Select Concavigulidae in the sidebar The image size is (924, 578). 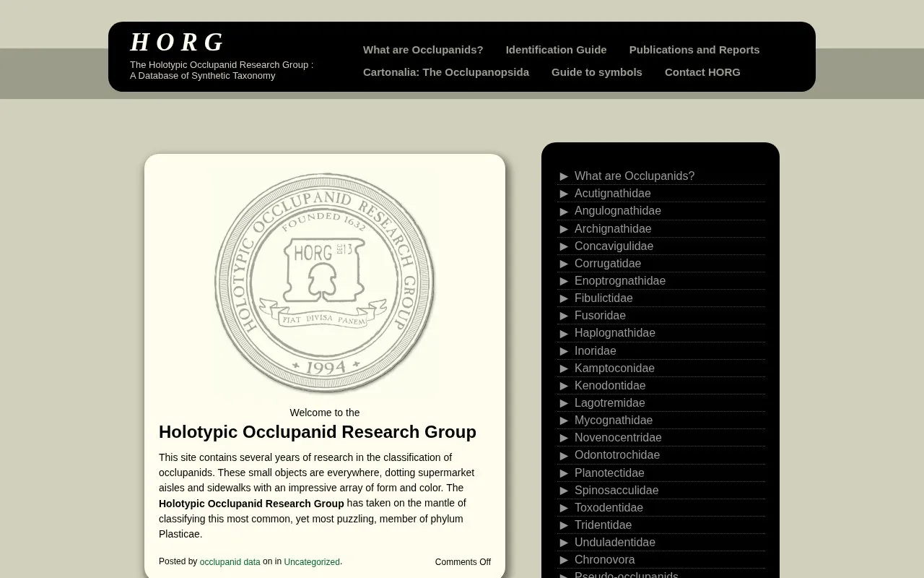pos(614,246)
